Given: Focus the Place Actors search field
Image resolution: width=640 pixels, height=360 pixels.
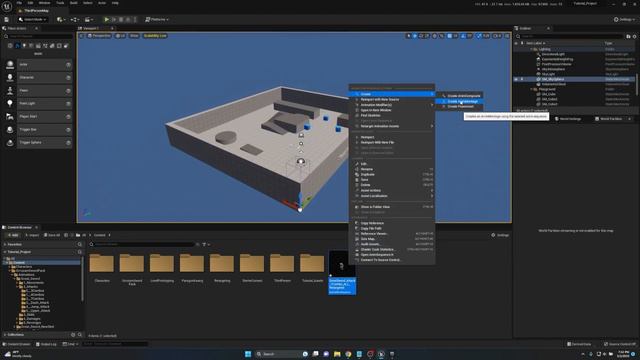Looking at the screenshot, I should 39,36.
